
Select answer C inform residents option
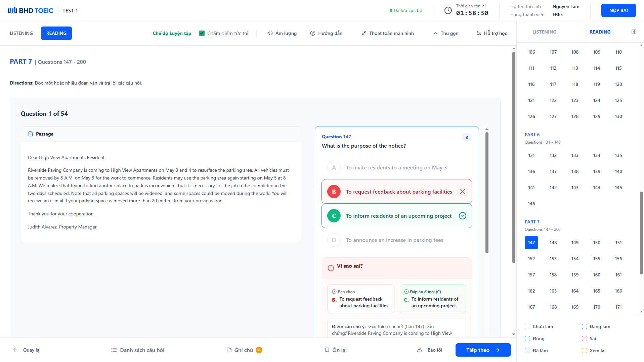pos(397,216)
